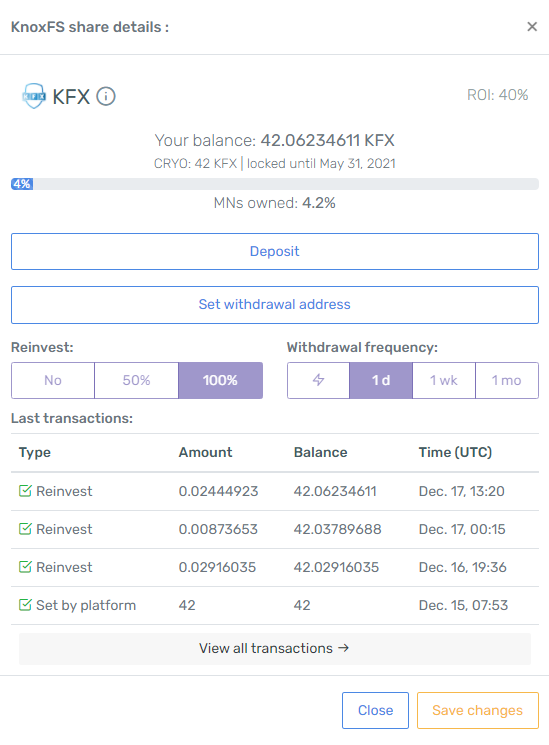Choose instant withdrawal lightning icon
The image size is (549, 745).
(x=318, y=381)
